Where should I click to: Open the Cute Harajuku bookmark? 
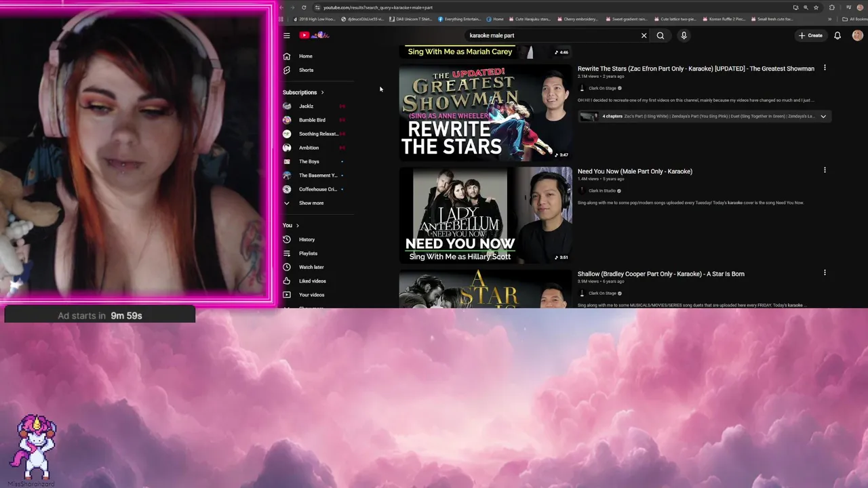(x=530, y=19)
